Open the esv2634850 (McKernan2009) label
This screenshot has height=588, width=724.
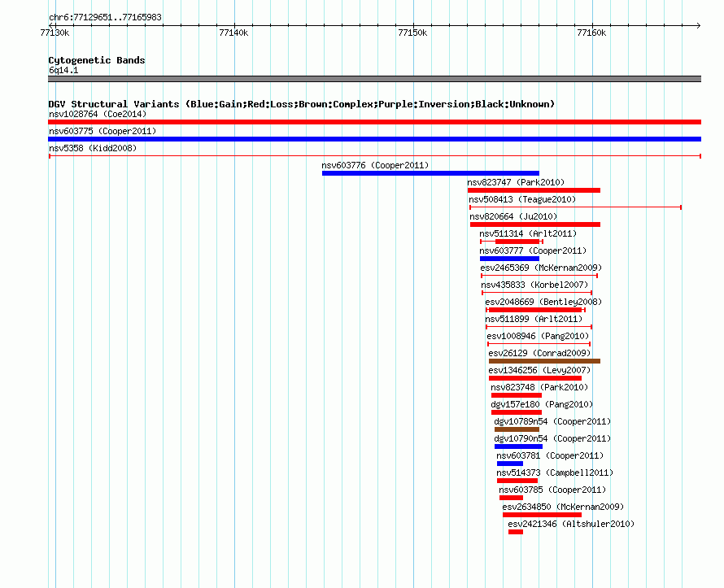pyautogui.click(x=563, y=507)
